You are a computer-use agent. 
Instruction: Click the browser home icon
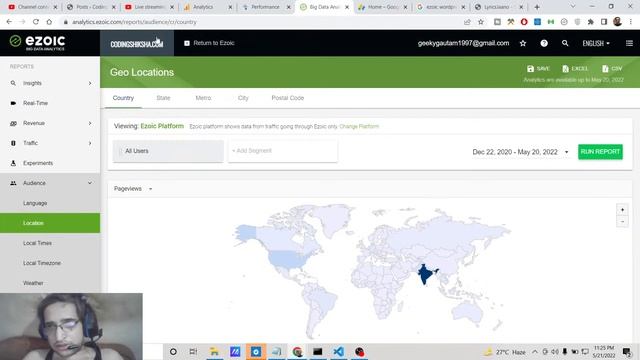(x=49, y=22)
